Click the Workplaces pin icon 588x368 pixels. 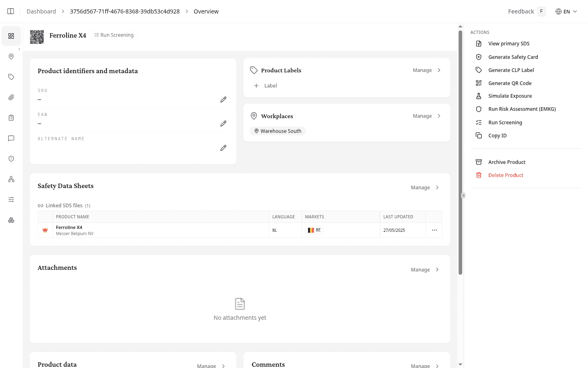tap(254, 116)
